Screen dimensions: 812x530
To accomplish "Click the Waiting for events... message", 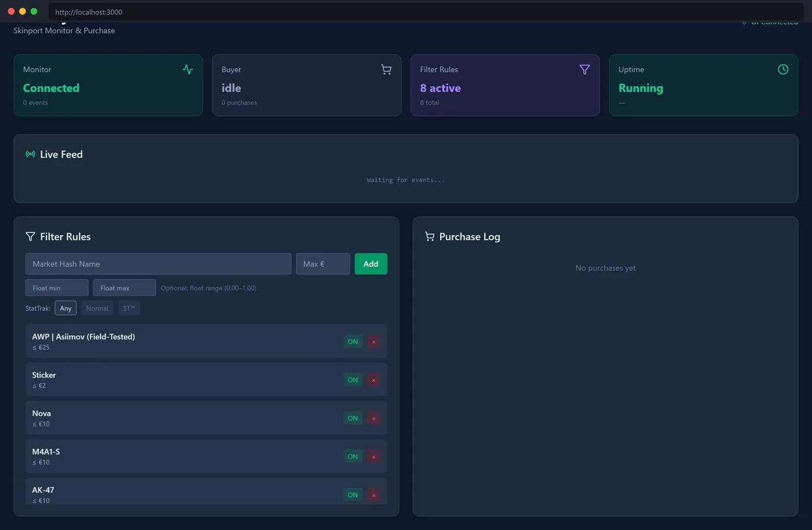I will click(405, 180).
